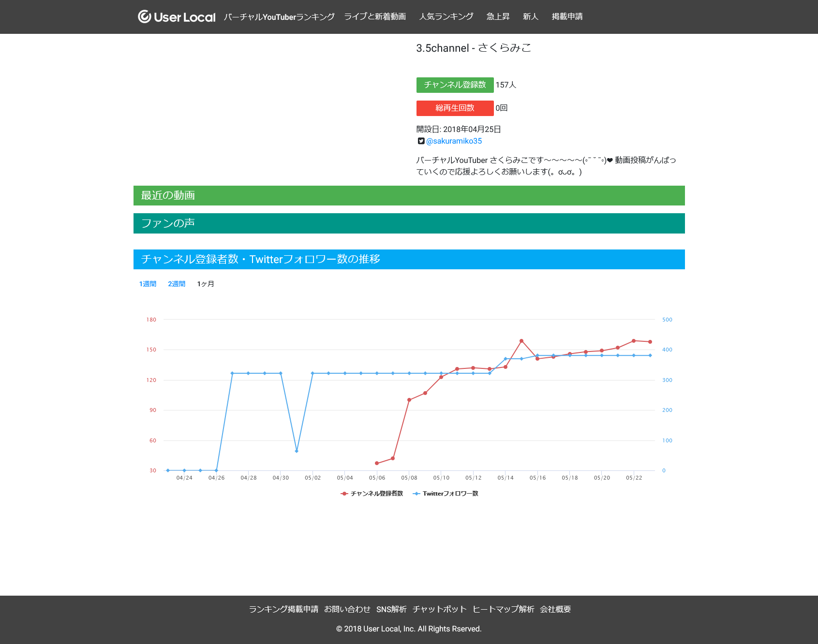Click the 2018 User Local copyright text
This screenshot has width=818, height=644.
coord(409,629)
